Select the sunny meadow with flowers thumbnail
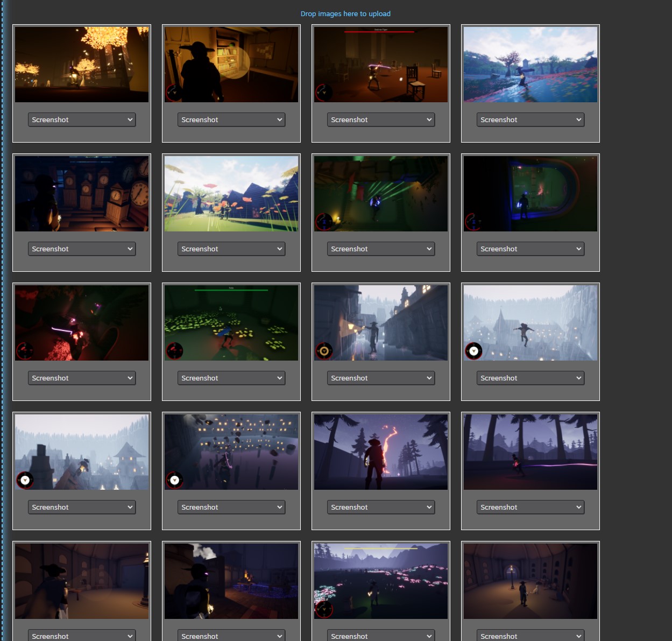 tap(231, 194)
